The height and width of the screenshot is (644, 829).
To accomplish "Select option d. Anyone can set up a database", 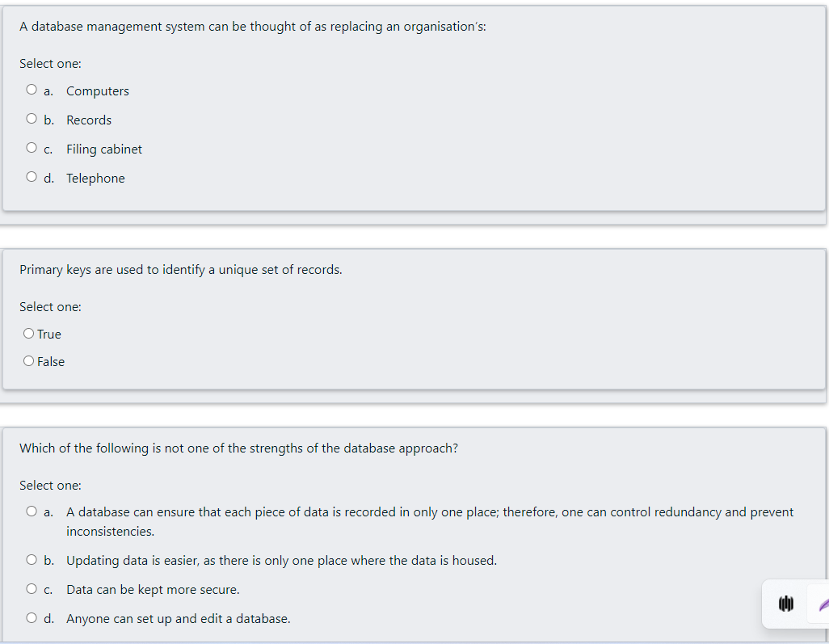I will (x=32, y=617).
